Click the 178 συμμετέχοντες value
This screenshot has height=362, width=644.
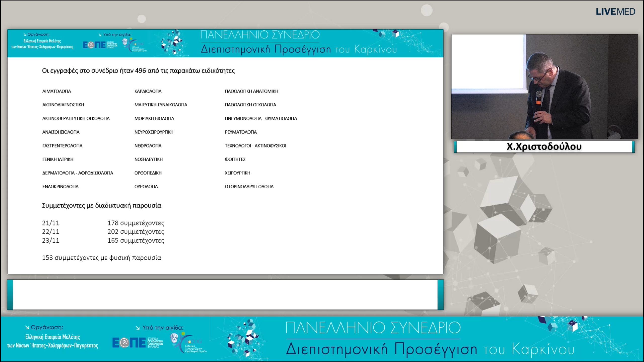coord(136,223)
